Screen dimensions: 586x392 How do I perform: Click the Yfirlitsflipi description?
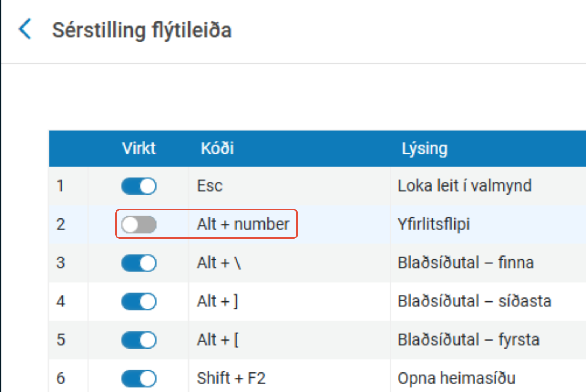434,224
